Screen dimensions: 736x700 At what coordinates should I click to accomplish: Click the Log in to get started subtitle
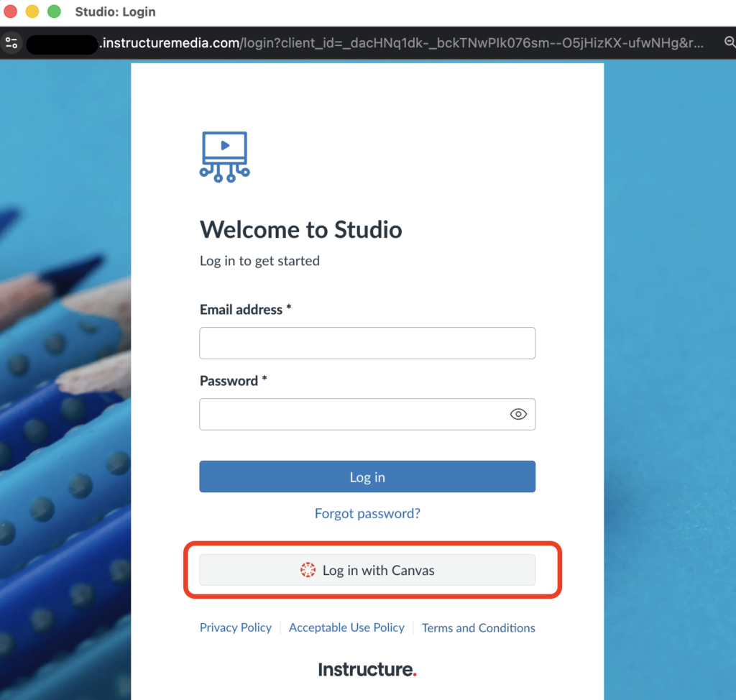[x=259, y=261]
